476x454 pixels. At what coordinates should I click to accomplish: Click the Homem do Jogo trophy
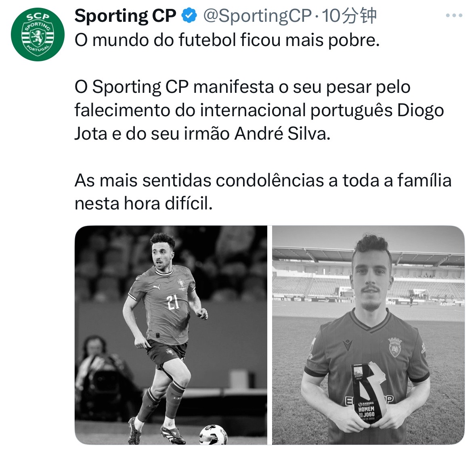368,393
